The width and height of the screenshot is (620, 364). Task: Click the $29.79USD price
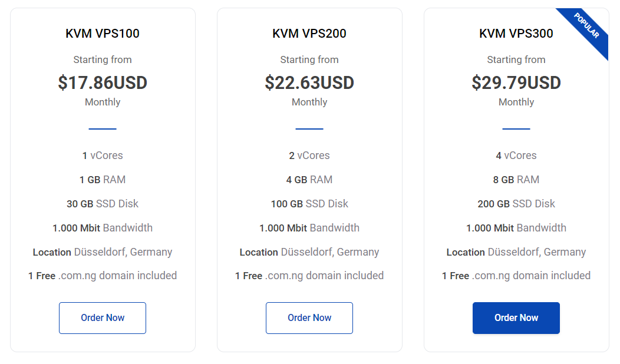[x=516, y=82]
